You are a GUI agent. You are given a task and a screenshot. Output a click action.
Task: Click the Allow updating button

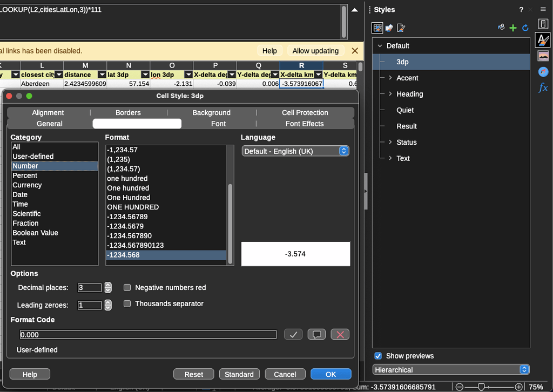pyautogui.click(x=315, y=51)
